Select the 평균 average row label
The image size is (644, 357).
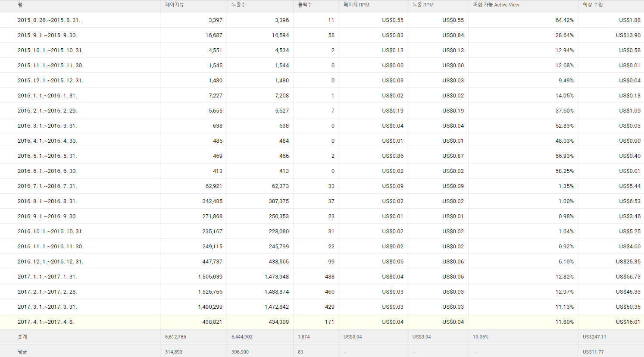coord(22,352)
